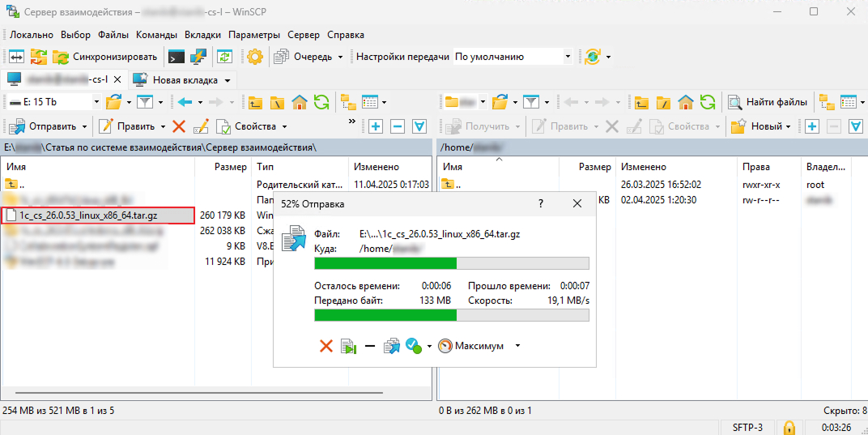Click local Select files plus icon

click(x=376, y=126)
